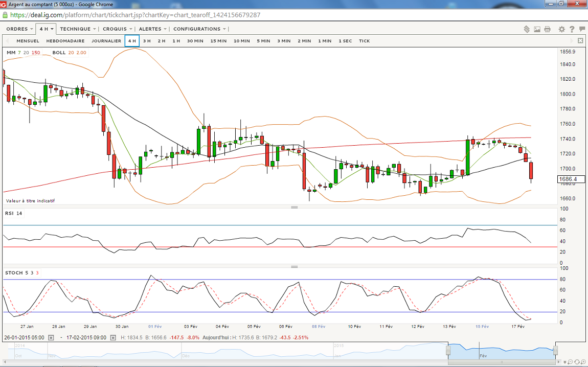The width and height of the screenshot is (588, 367).
Task: Click the divider handle above the RSI panel
Action: (x=295, y=207)
